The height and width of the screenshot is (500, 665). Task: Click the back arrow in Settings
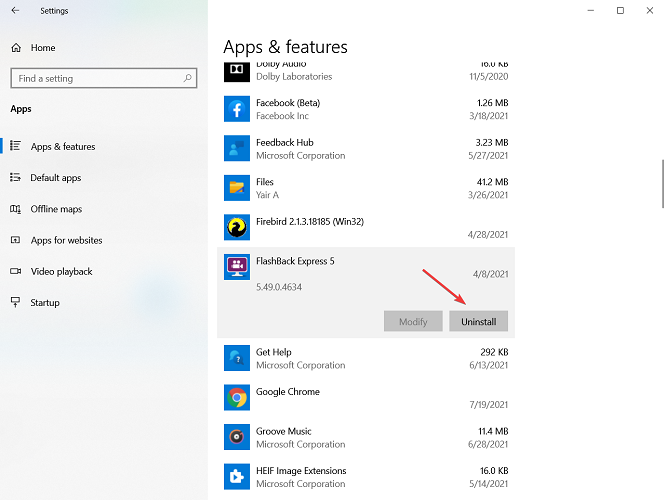[15, 10]
